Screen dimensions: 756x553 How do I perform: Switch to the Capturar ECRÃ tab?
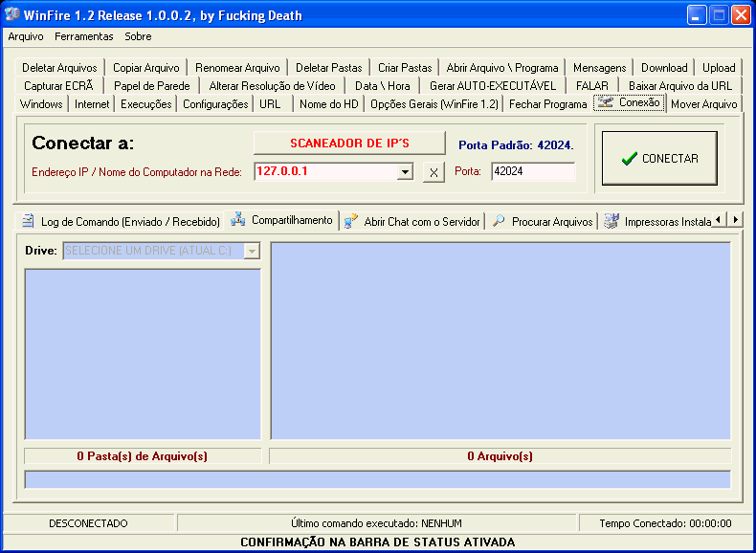[58, 86]
